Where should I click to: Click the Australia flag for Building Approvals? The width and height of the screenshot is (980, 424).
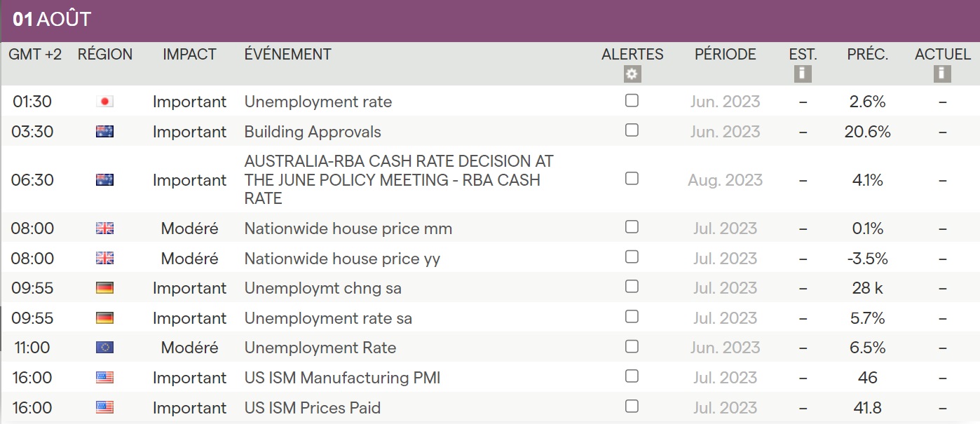click(x=104, y=132)
